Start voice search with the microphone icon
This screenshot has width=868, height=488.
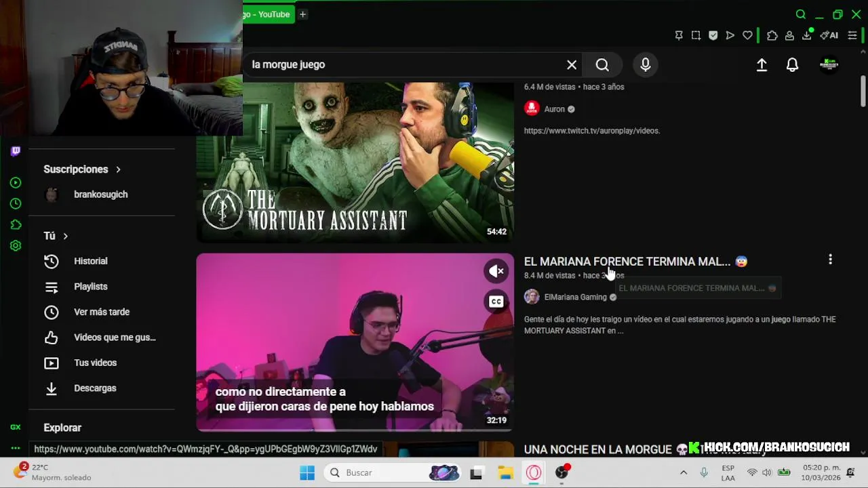point(646,64)
